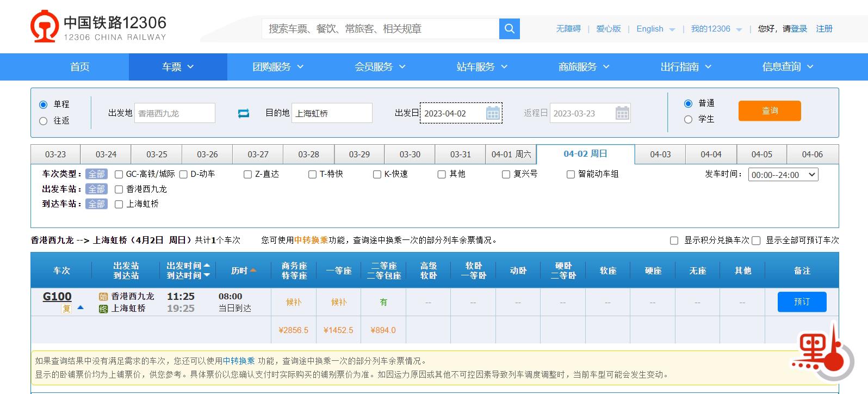868x394 pixels.
Task: Click 二等座 有 availability cell
Action: tap(383, 302)
